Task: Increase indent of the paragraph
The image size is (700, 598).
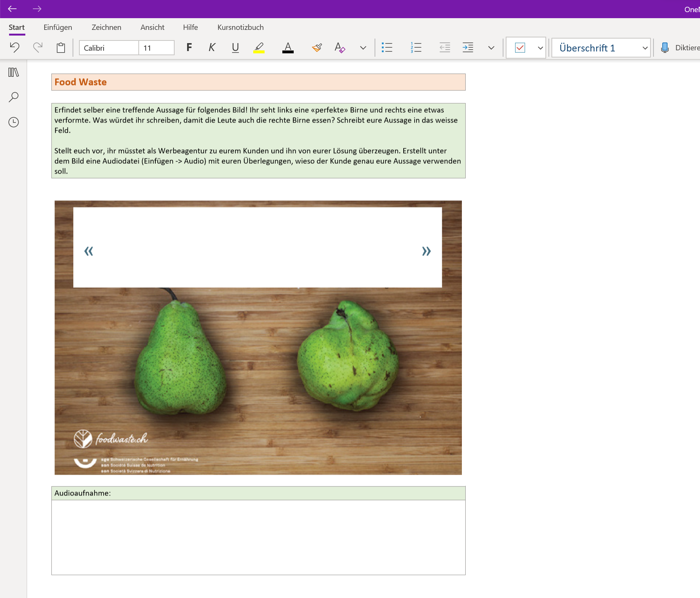Action: tap(468, 48)
